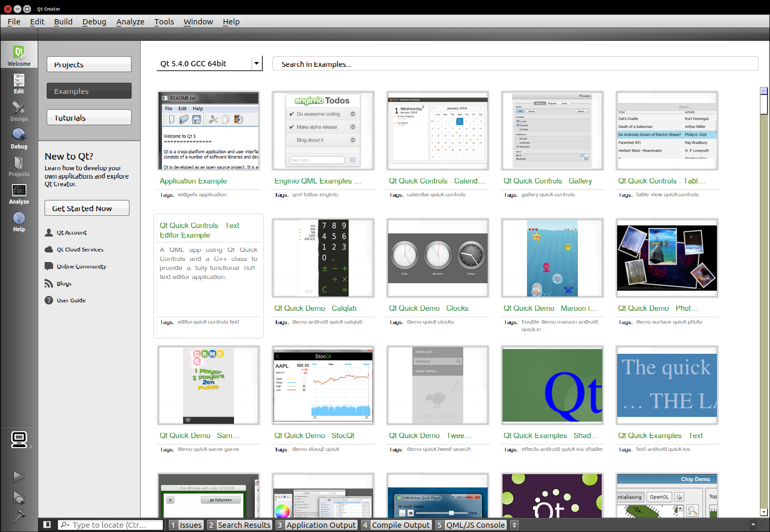The height and width of the screenshot is (532, 770).
Task: Switch to Welcome mode icon
Action: click(x=19, y=55)
